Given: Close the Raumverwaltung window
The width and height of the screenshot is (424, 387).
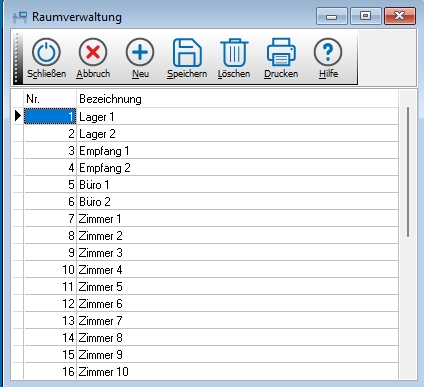Looking at the screenshot, I should (x=400, y=16).
